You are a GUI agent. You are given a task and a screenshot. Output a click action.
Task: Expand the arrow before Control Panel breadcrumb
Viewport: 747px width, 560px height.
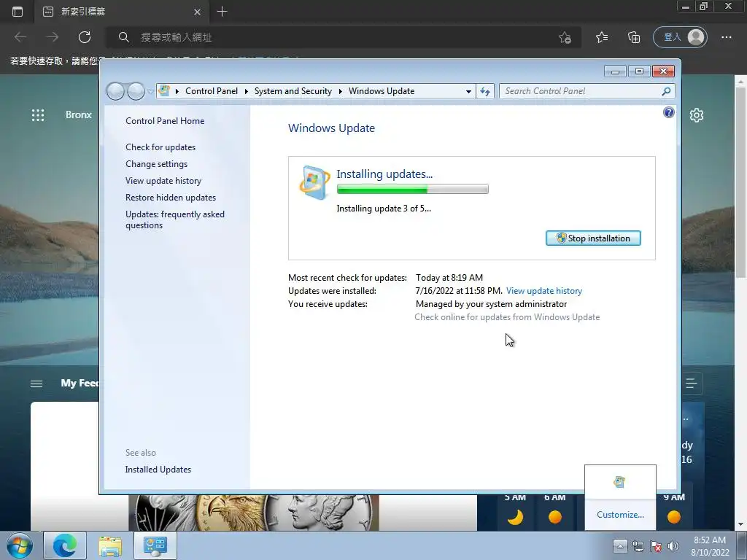tap(177, 91)
